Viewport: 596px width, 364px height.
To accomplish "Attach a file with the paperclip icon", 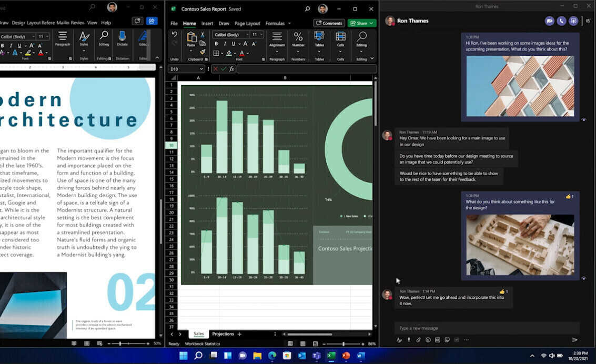I will 418,340.
